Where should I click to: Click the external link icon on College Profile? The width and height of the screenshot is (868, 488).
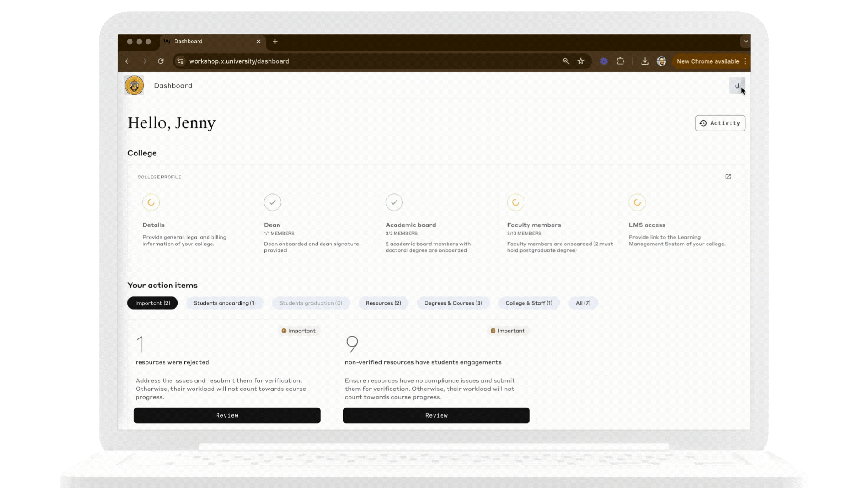coord(728,177)
